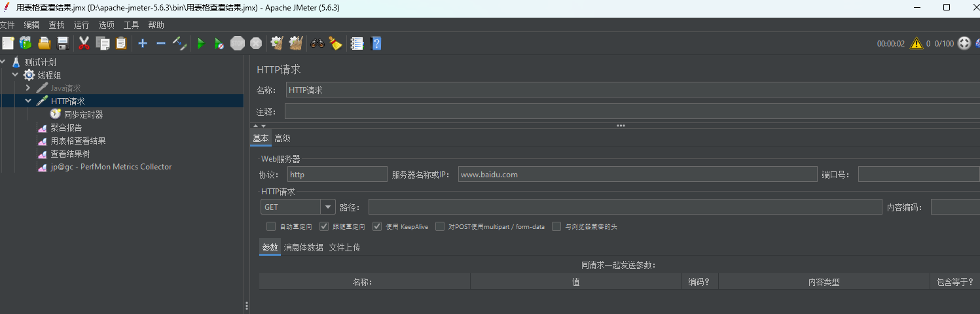Open help with the question mark icon
This screenshot has height=314, width=980.
click(376, 43)
